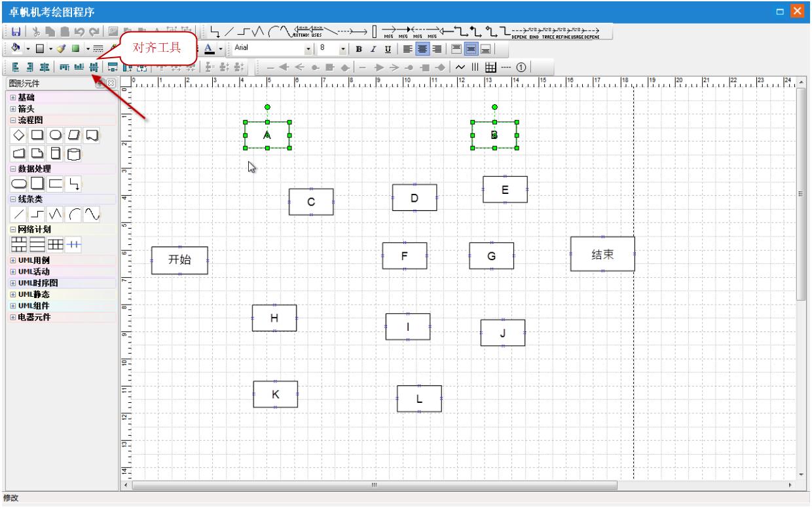Viewport: 812px width, 509px height.
Task: Pick the diamond decision flowchart shape
Action: pos(19,134)
